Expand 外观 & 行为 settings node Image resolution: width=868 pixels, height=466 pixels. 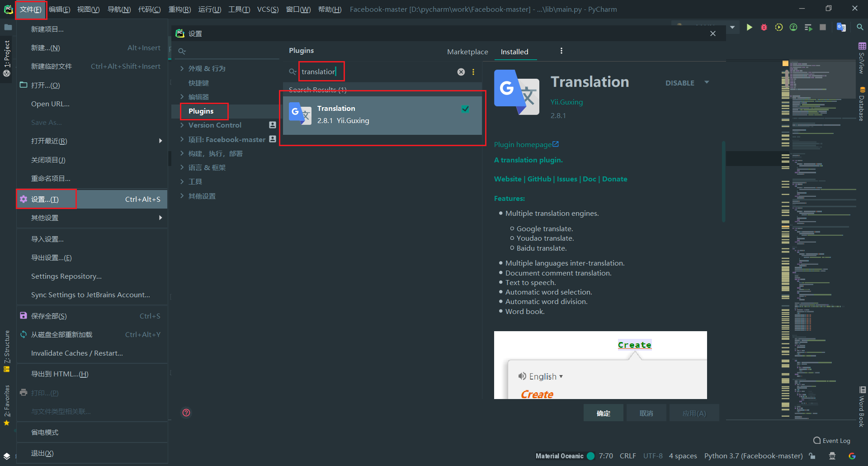pyautogui.click(x=182, y=68)
